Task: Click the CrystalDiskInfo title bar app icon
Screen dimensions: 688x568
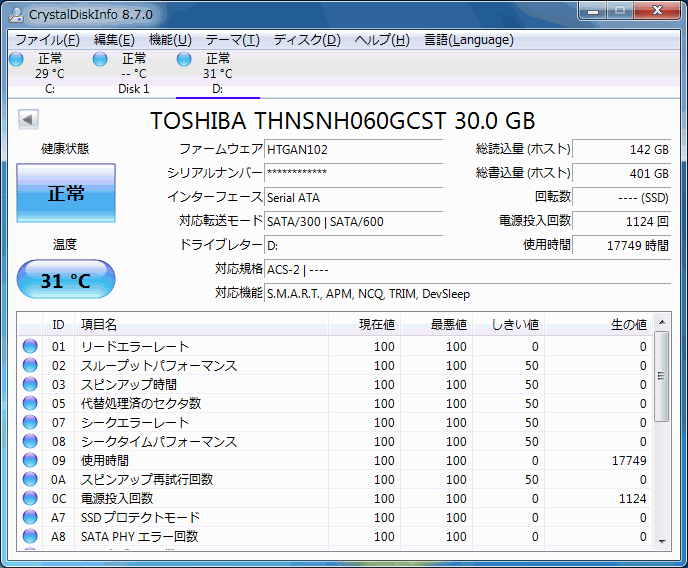Action: [x=16, y=14]
